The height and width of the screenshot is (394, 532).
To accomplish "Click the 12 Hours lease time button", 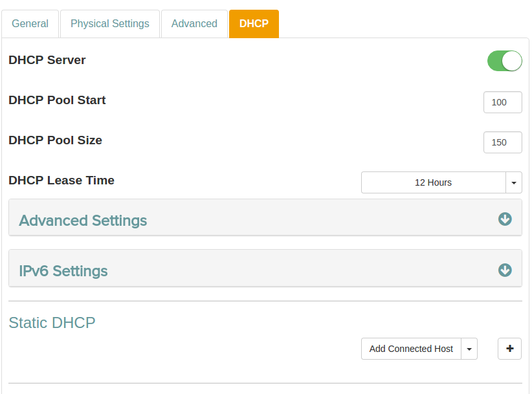I will [x=433, y=182].
